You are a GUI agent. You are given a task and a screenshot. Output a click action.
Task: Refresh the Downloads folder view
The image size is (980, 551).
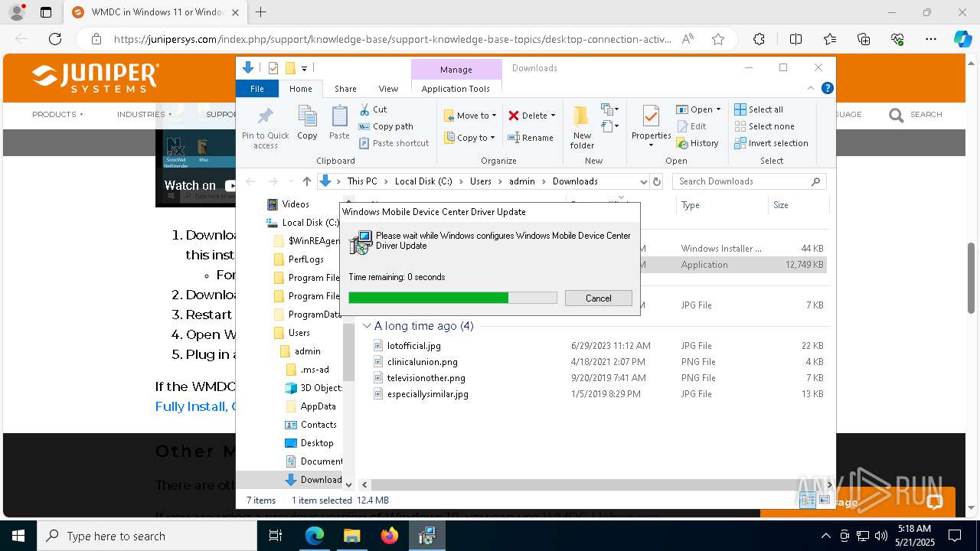[656, 181]
